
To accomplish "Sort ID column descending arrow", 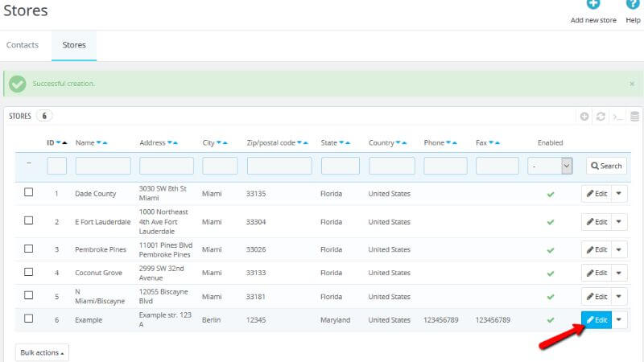I will 58,143.
